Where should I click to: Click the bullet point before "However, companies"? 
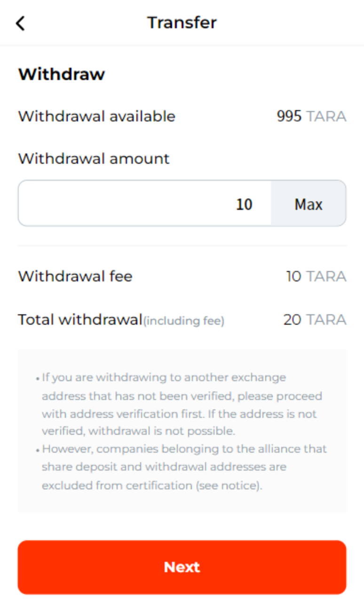coord(37,450)
